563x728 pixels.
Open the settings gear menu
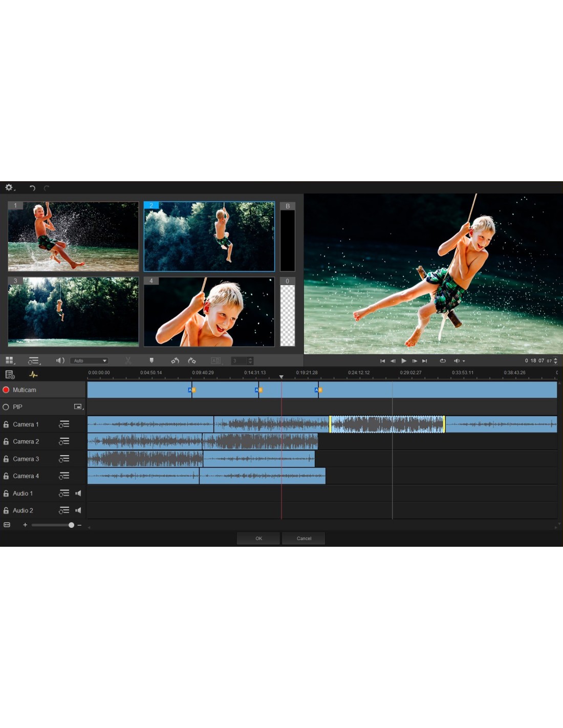[x=9, y=188]
